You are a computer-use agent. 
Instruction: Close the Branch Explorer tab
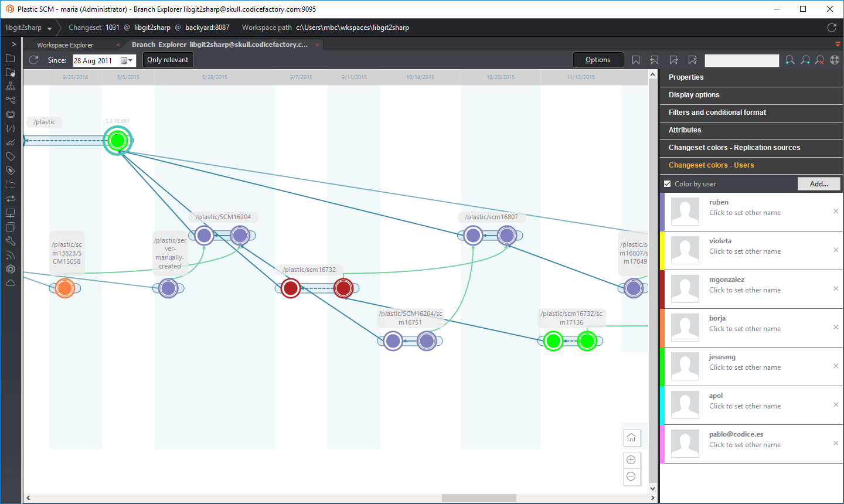click(x=318, y=45)
